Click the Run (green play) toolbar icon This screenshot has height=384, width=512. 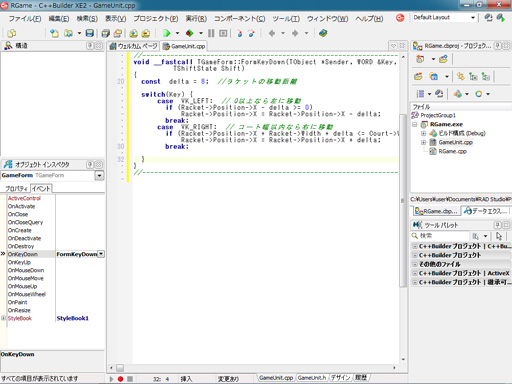point(167,33)
